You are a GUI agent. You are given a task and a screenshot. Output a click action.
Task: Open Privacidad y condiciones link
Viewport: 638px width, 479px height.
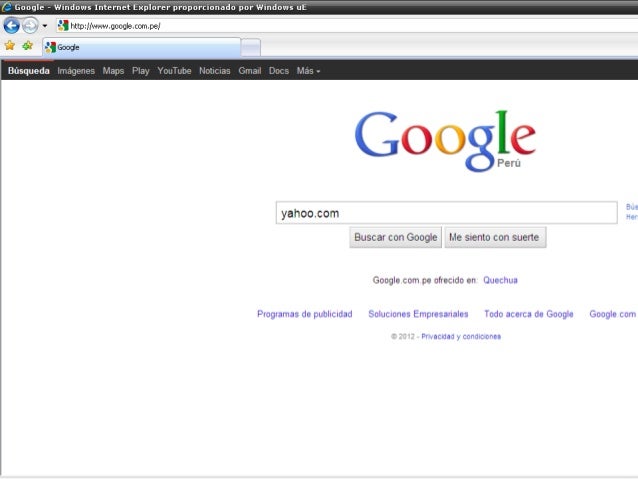pyautogui.click(x=461, y=337)
